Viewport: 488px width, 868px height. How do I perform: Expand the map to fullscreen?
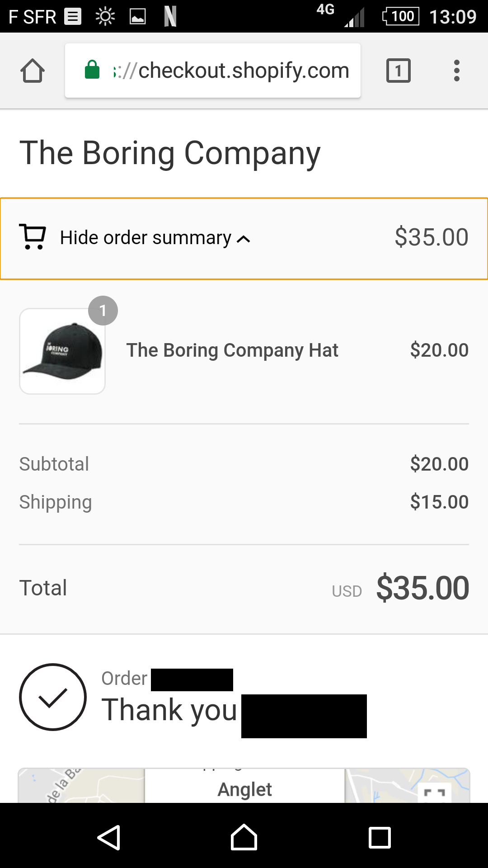point(435,793)
